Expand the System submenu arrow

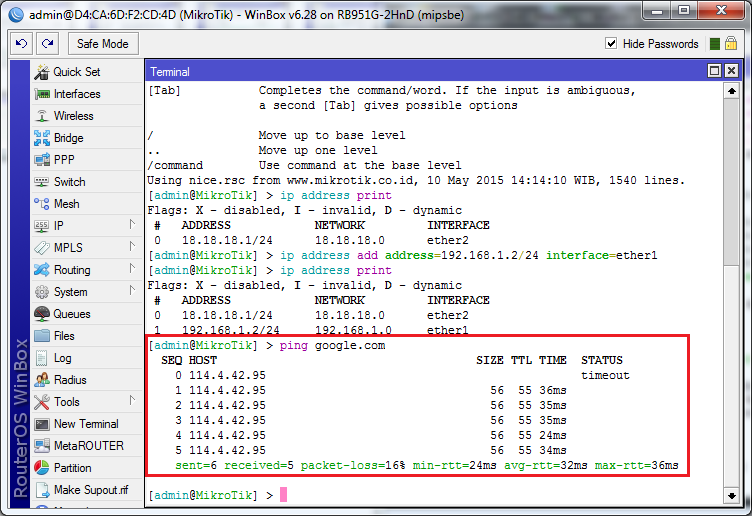(x=132, y=291)
